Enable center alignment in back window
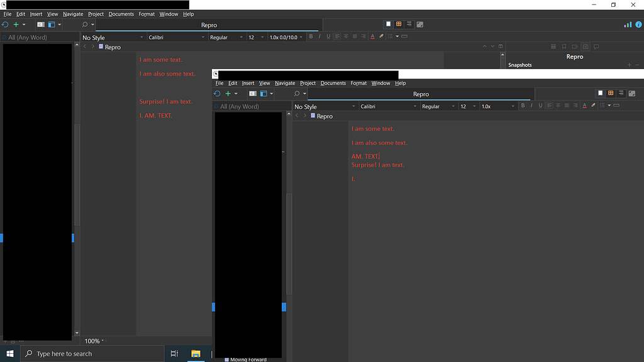644x362 pixels. point(346,36)
